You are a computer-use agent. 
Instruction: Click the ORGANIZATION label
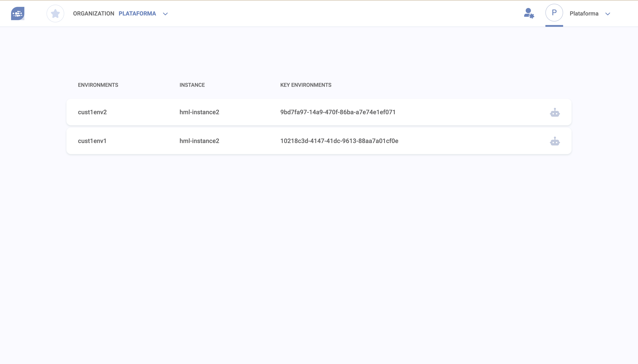(93, 14)
